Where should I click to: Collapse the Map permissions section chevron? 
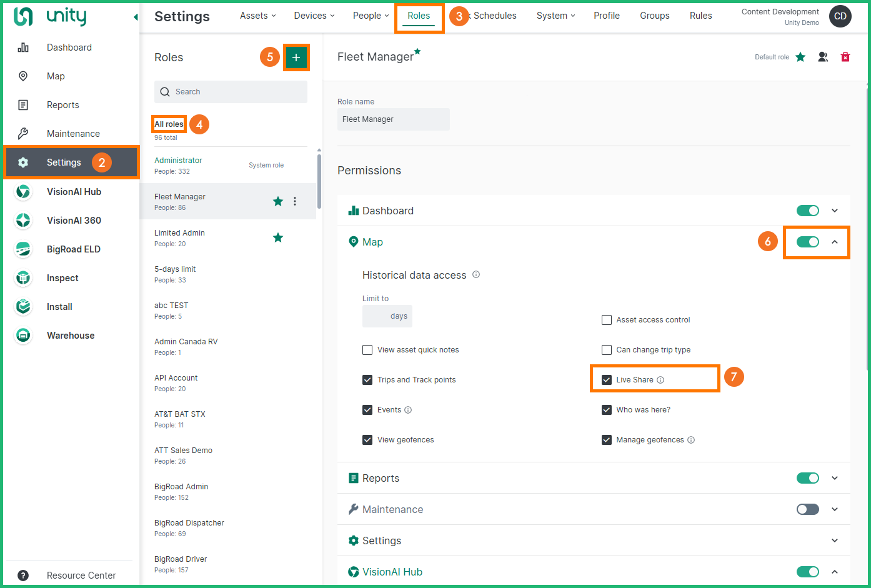coord(835,242)
